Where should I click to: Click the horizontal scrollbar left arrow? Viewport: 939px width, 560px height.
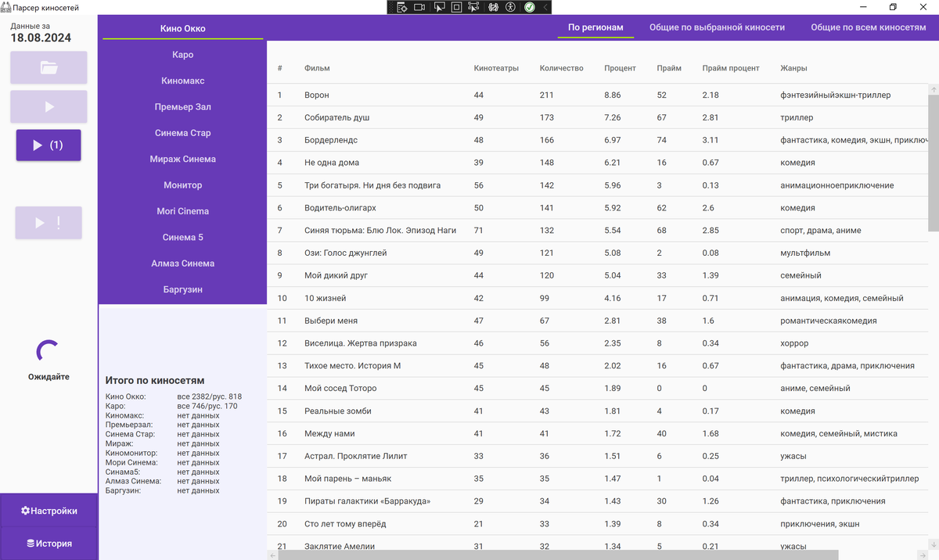(x=272, y=555)
